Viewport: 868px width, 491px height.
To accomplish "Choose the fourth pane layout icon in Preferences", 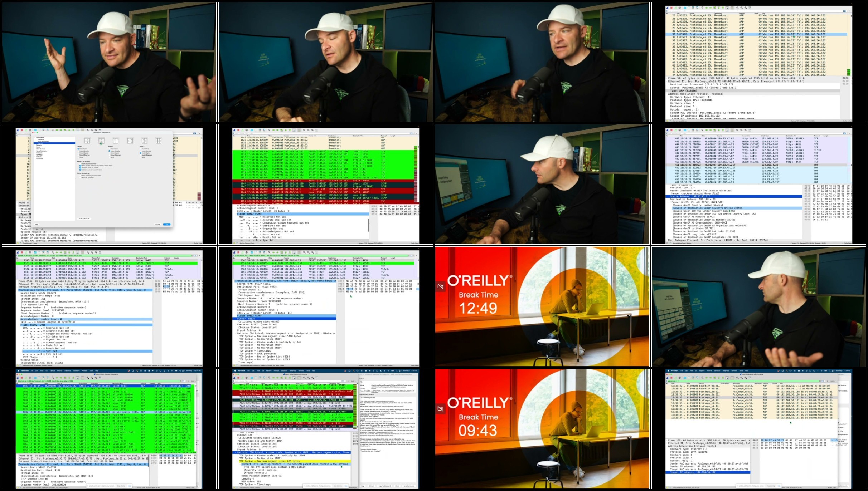I will (130, 141).
